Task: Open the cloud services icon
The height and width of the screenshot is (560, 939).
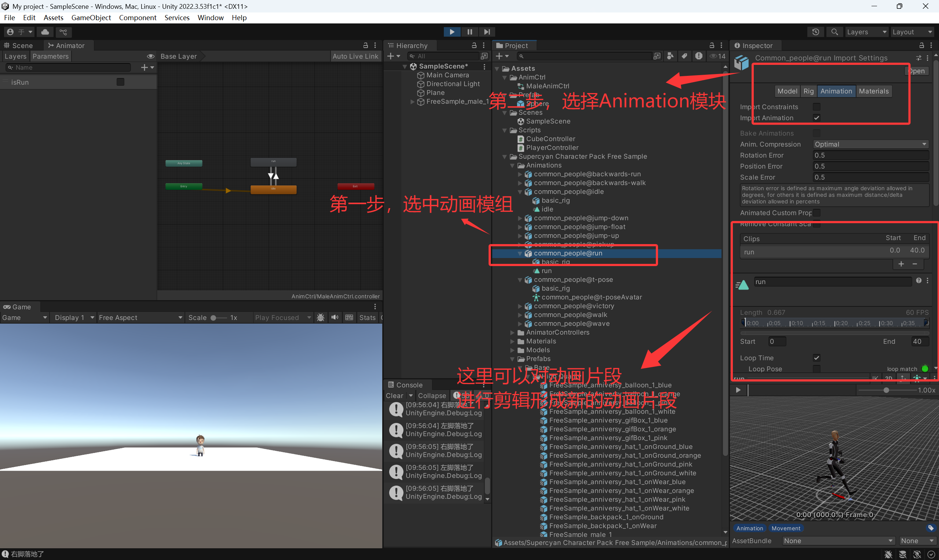Action: (45, 32)
